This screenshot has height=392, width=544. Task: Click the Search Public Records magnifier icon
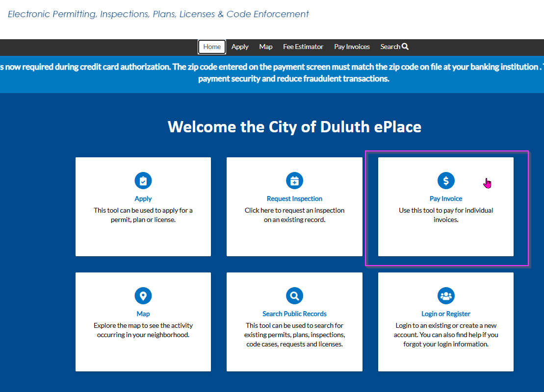(x=294, y=295)
